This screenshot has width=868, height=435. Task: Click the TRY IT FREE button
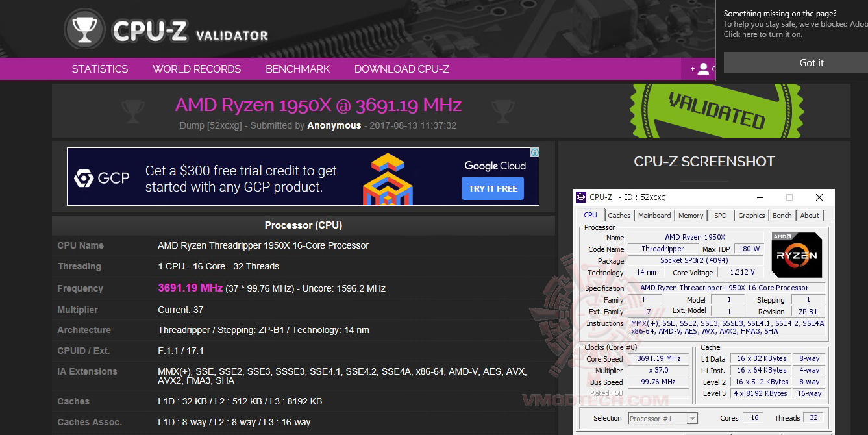click(493, 188)
